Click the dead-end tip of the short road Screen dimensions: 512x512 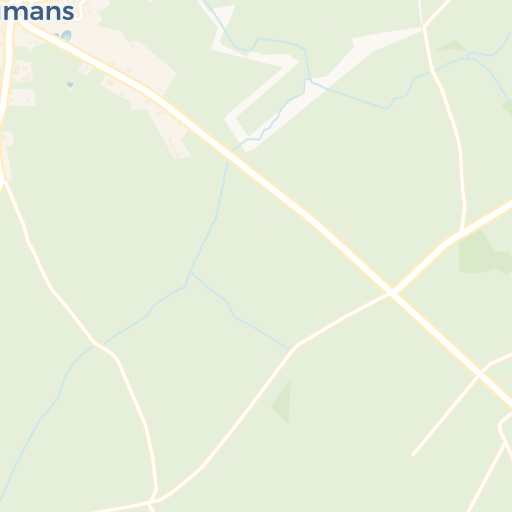pos(413,455)
